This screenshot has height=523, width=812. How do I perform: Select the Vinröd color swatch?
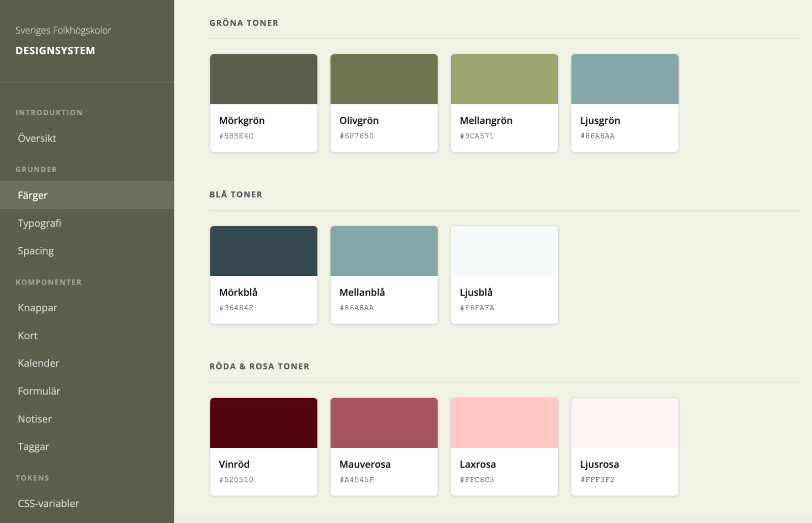[264, 423]
